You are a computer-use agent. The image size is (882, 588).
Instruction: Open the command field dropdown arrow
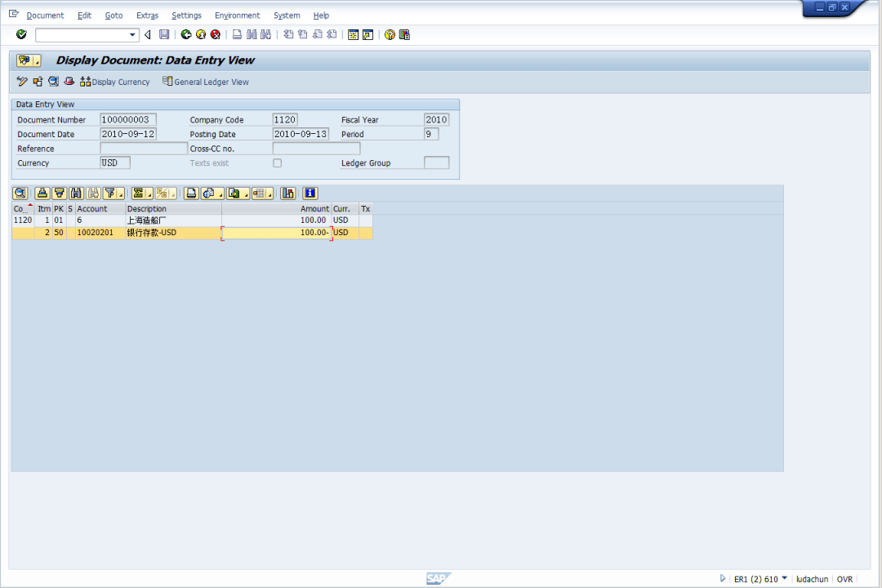point(133,34)
